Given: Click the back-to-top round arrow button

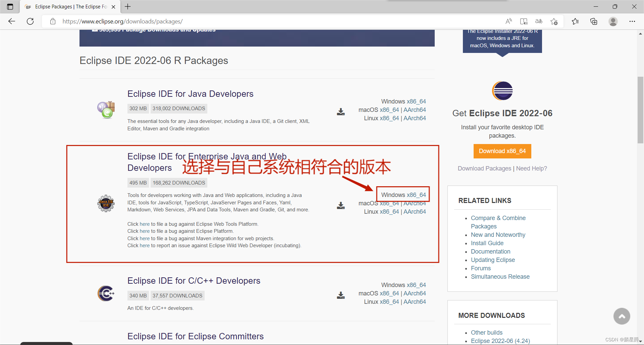Looking at the screenshot, I should (x=622, y=316).
